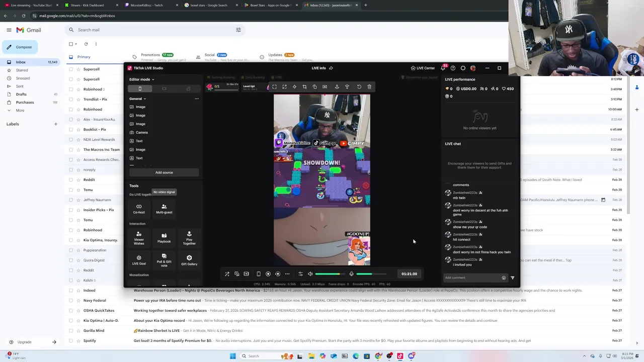Viewport: 644px width, 362px height.
Task: Open General scene more options ellipsis
Action: pyautogui.click(x=197, y=99)
